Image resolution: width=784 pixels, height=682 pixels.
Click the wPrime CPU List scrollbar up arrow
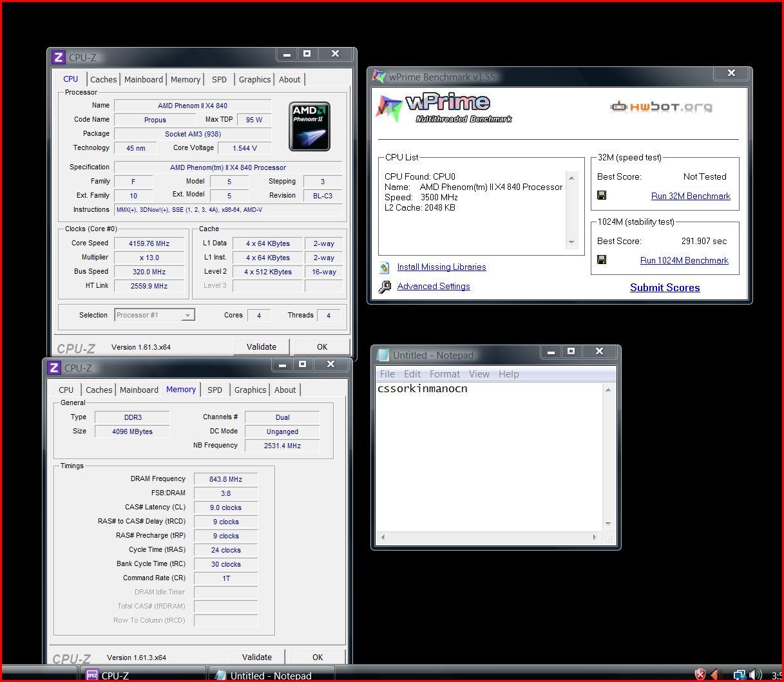click(571, 178)
